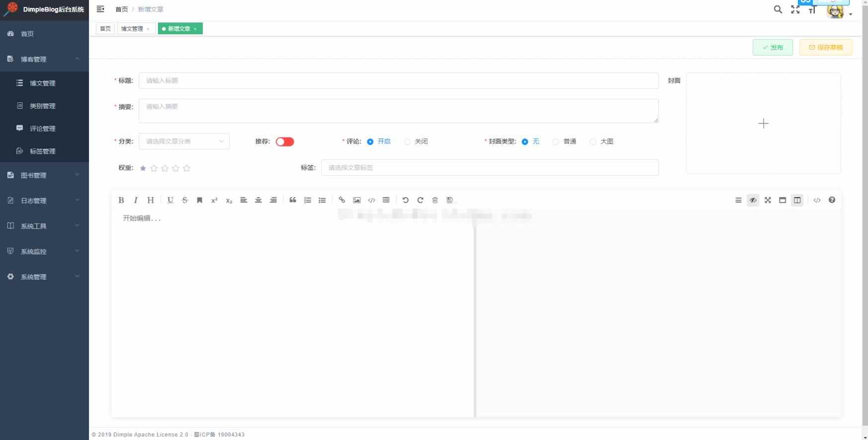Open the search icon in header

[x=778, y=9]
